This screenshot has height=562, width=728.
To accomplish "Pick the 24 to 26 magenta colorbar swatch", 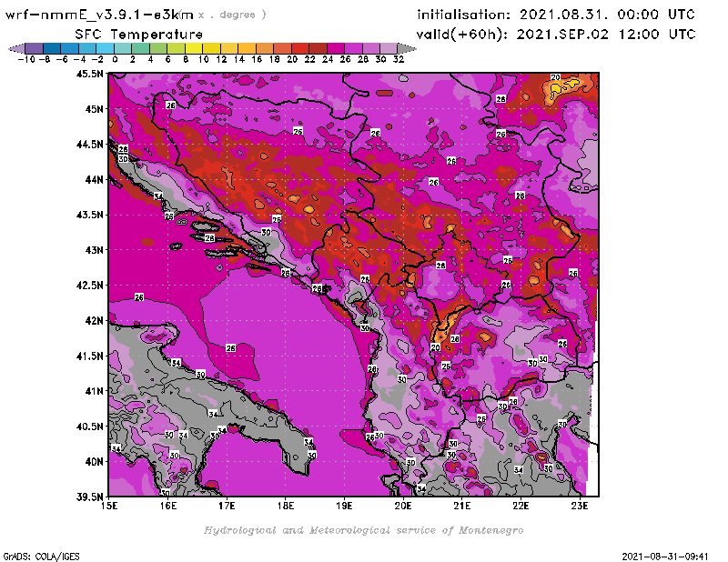I will pyautogui.click(x=336, y=48).
